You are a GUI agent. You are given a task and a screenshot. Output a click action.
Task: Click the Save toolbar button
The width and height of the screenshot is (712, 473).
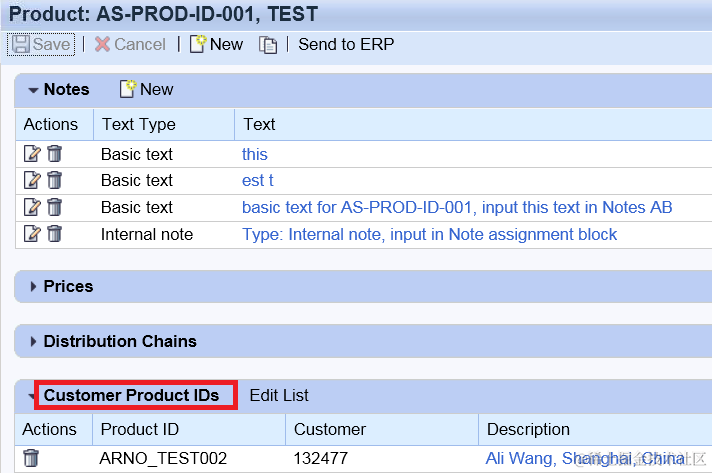(41, 44)
